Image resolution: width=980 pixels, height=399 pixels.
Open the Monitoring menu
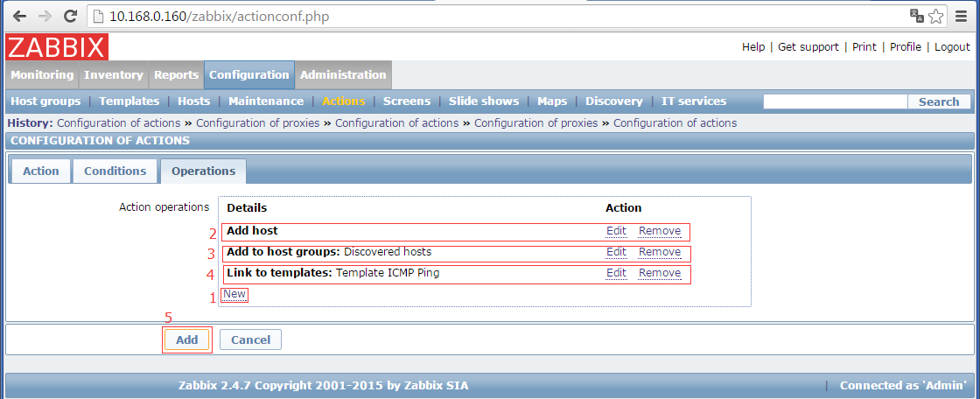(42, 75)
